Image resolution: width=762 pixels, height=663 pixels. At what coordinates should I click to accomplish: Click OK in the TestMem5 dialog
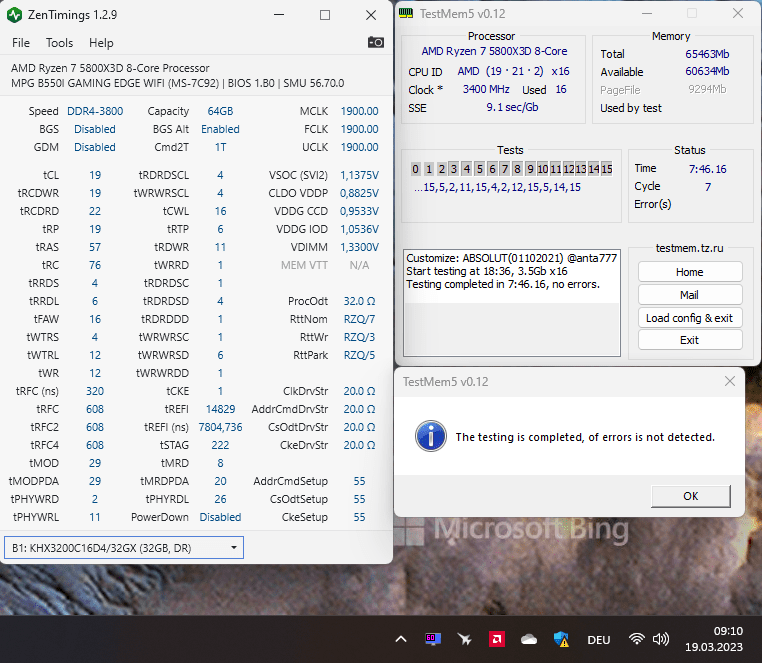tap(691, 496)
